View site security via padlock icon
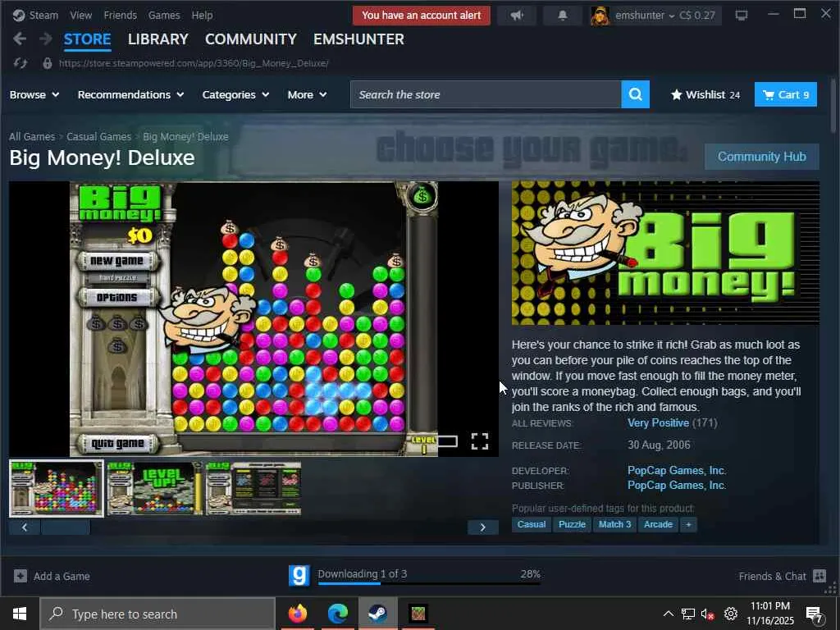This screenshot has height=630, width=840. (47, 63)
